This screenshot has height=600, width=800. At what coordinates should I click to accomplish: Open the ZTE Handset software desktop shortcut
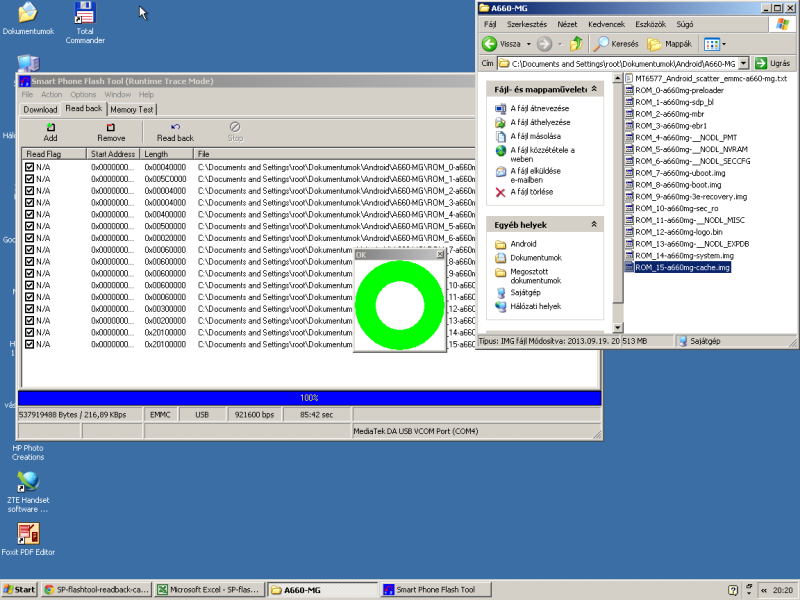tap(28, 492)
